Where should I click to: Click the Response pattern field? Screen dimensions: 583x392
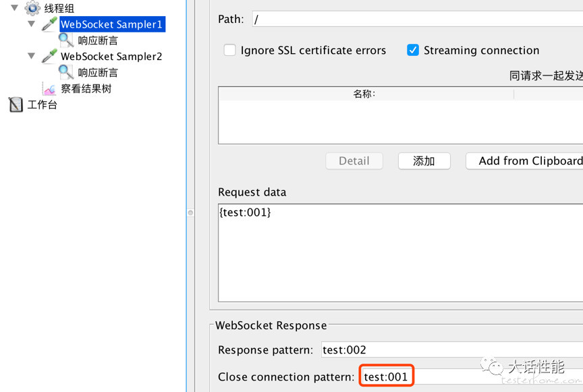(x=451, y=349)
